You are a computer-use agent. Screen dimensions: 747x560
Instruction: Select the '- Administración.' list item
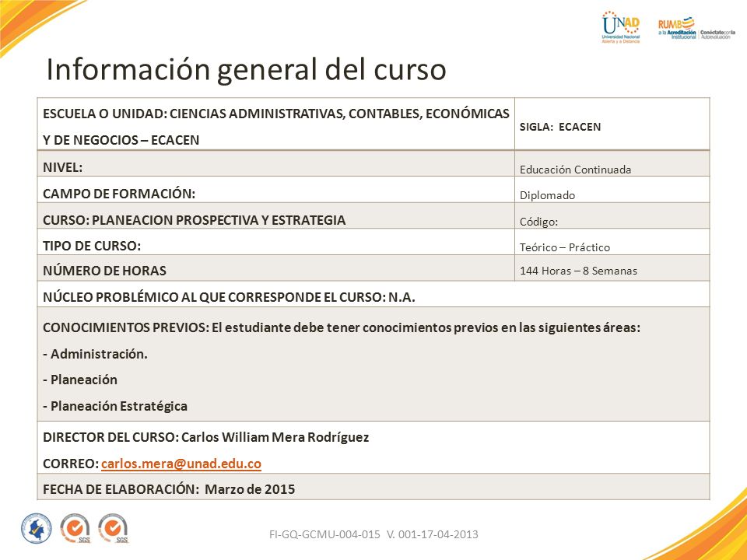coord(95,354)
